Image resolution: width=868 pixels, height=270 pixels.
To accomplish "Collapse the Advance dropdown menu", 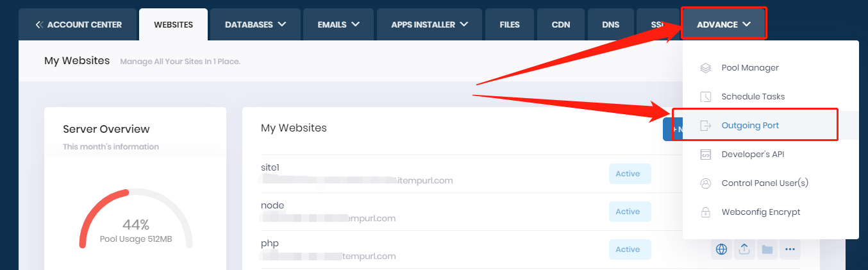I will point(723,25).
